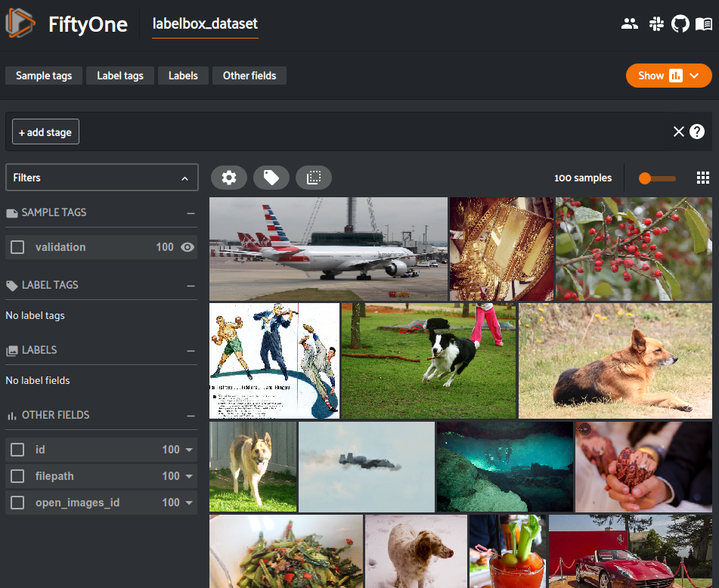Select the Label tags tab
The image size is (719, 588).
point(120,76)
